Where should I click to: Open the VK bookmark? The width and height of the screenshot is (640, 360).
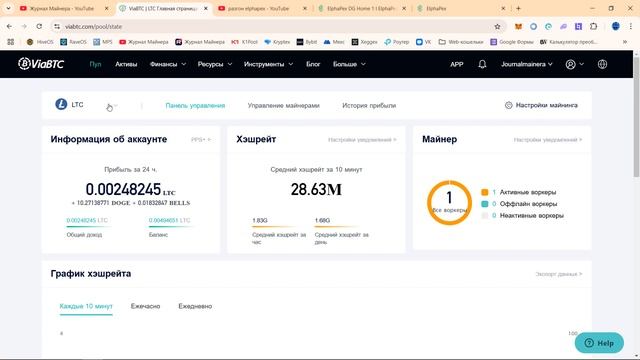pyautogui.click(x=423, y=42)
